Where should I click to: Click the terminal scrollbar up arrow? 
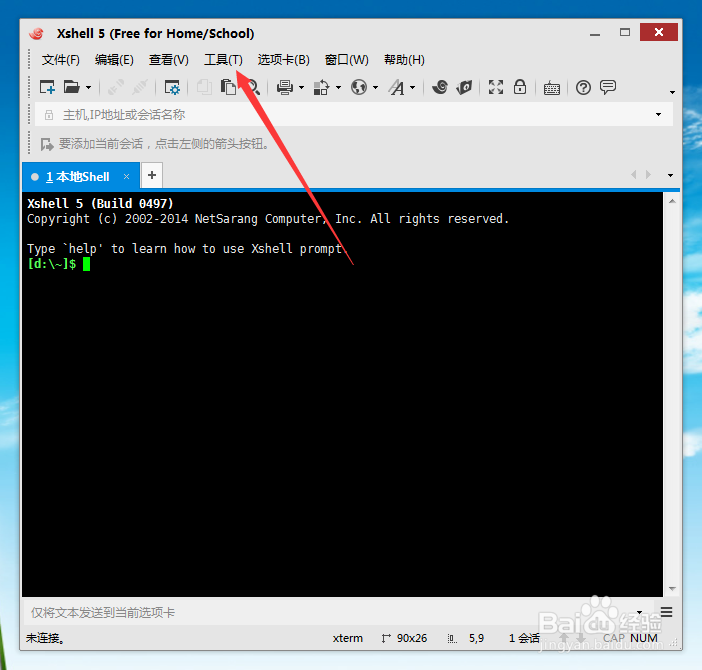point(672,201)
